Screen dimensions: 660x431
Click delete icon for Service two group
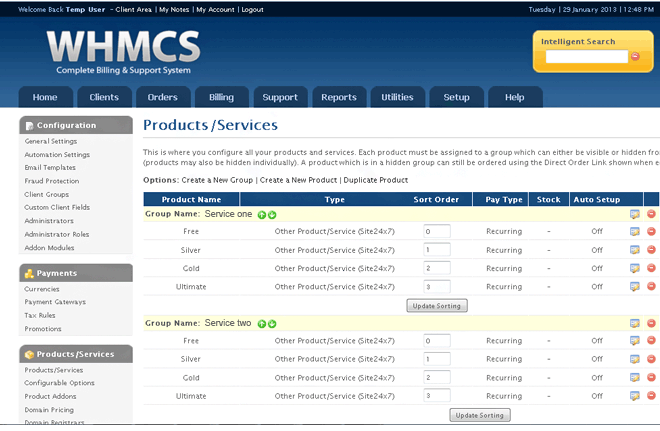pyautogui.click(x=651, y=323)
